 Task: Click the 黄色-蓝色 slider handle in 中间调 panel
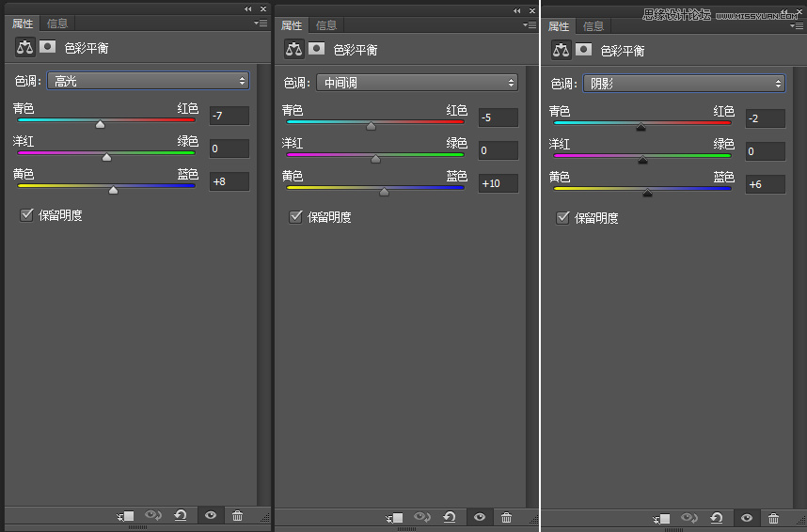(x=384, y=192)
